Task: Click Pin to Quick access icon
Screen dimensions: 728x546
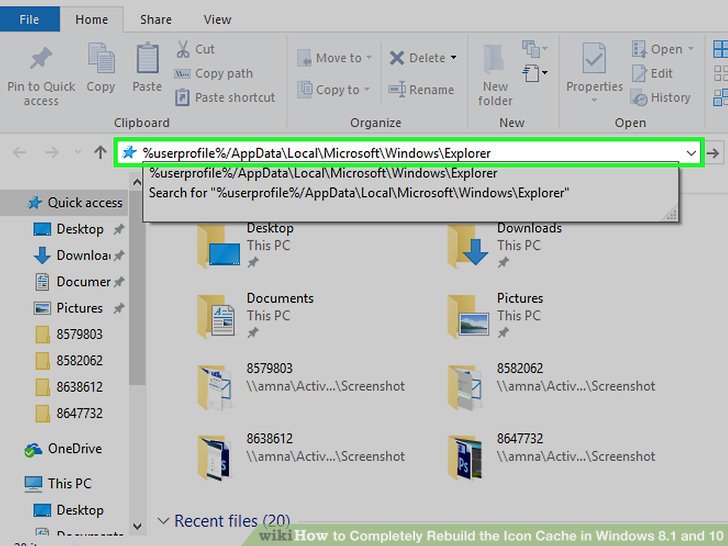Action: point(41,59)
